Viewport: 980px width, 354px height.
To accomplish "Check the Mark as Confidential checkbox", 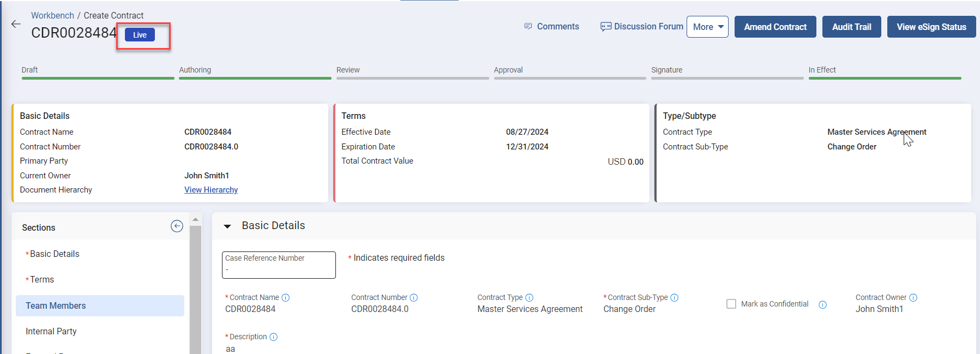I will tap(731, 304).
